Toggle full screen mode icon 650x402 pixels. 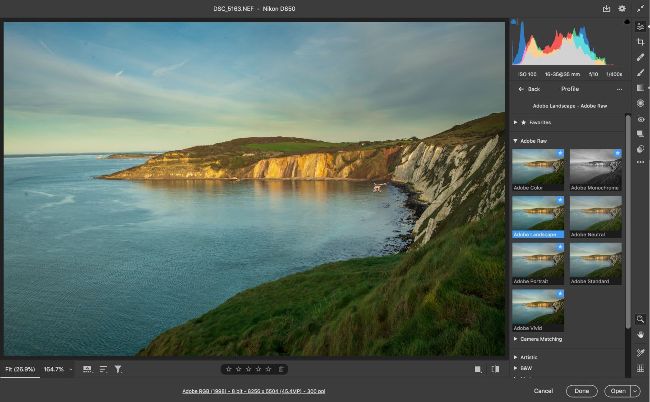[x=640, y=8]
